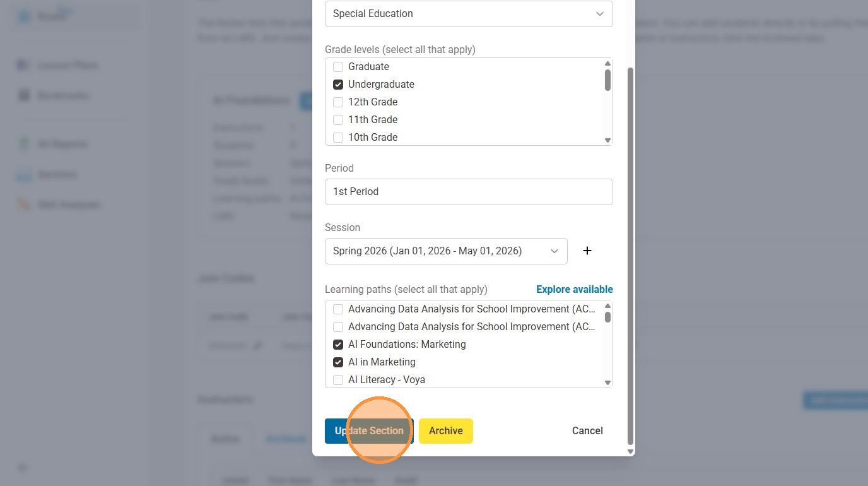This screenshot has width=868, height=486.
Task: Expand the Spring 2026 session dropdown
Action: 445,251
